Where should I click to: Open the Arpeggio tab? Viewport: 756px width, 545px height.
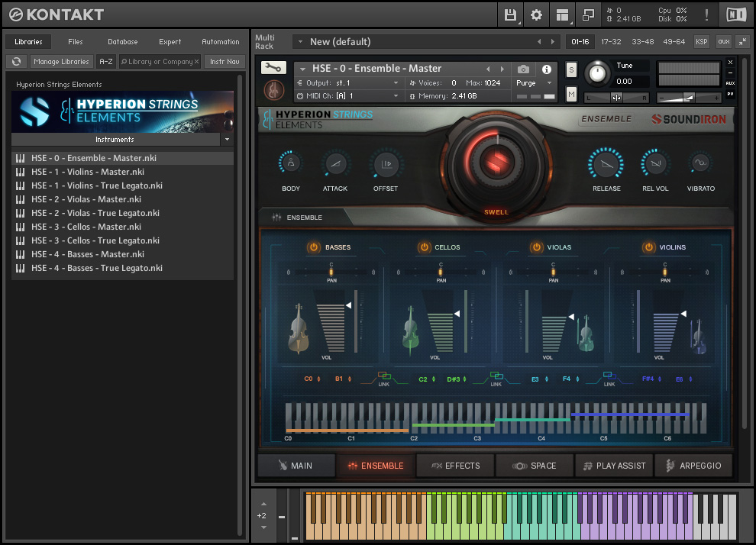(x=694, y=466)
